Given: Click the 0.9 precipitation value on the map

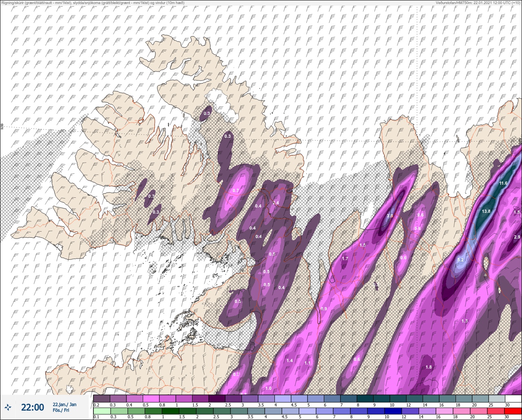Looking at the screenshot, I should pyautogui.click(x=324, y=309).
